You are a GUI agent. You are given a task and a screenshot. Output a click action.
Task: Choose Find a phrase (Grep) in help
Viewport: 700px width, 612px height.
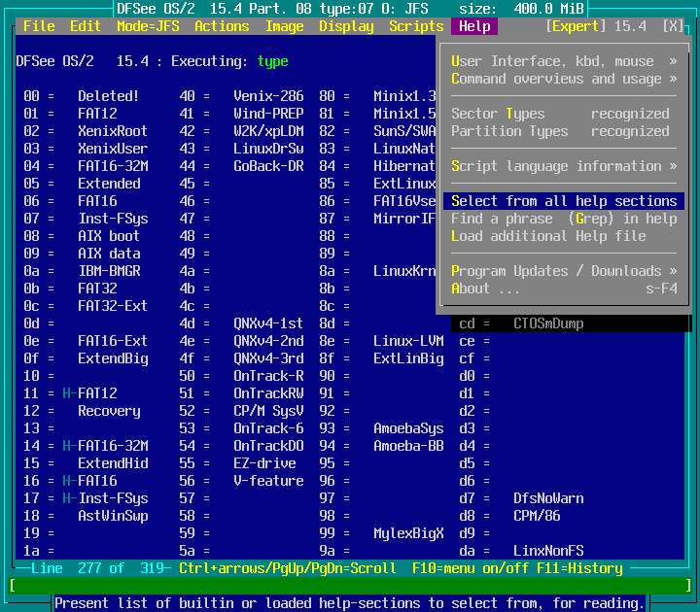pos(564,219)
